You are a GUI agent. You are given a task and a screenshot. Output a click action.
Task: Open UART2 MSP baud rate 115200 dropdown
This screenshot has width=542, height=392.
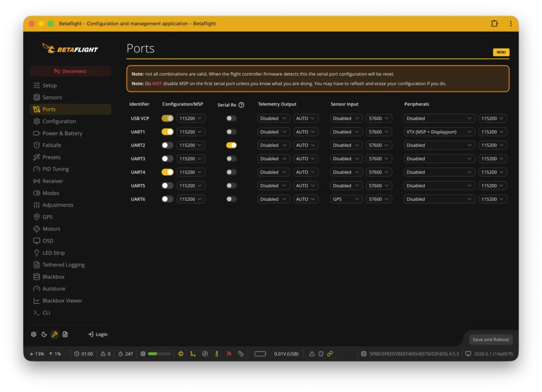pos(191,145)
